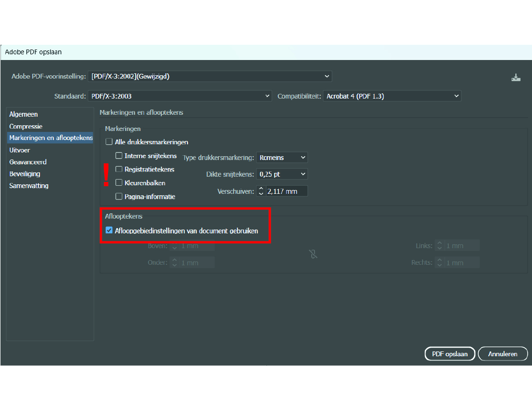
Task: Click the Verschuiven 2,117 mm field
Action: click(286, 191)
